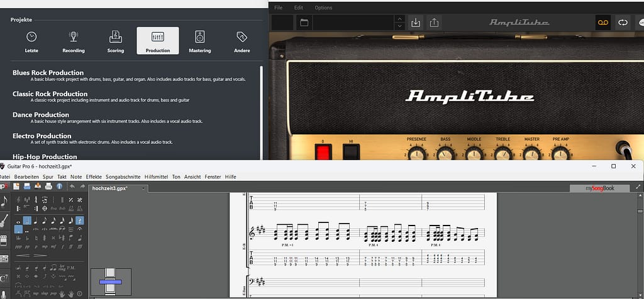644x299 pixels.
Task: Open the note edition panel in Guitar Pro sidebar
Action: (4, 201)
